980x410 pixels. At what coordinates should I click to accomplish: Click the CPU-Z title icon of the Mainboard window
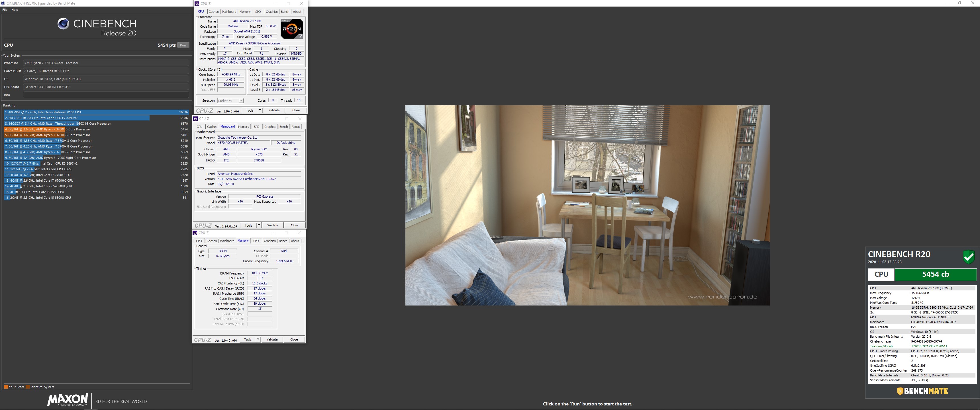tap(195, 119)
